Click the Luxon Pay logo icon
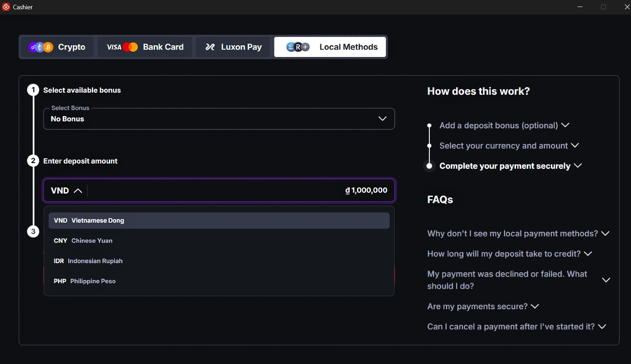631x364 pixels. click(210, 47)
